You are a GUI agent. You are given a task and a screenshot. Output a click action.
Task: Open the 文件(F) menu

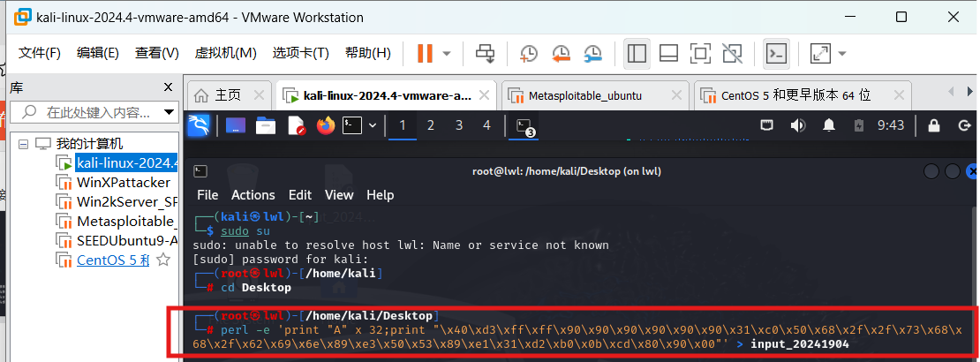click(x=40, y=53)
